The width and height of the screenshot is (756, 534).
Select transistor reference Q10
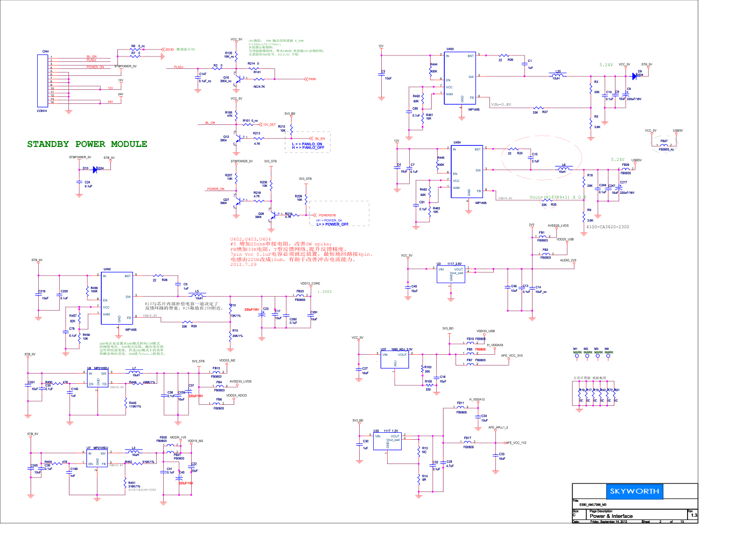click(226, 78)
